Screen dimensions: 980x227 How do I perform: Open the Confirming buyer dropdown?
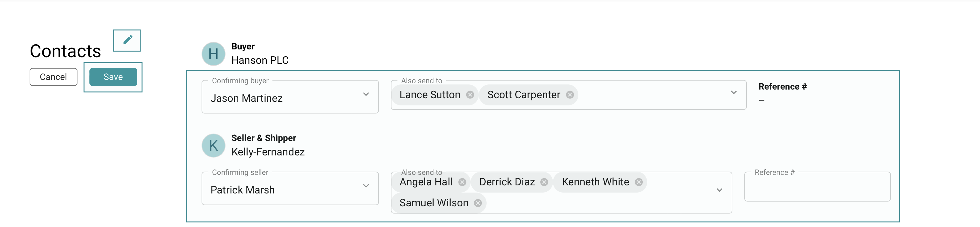pos(366,94)
